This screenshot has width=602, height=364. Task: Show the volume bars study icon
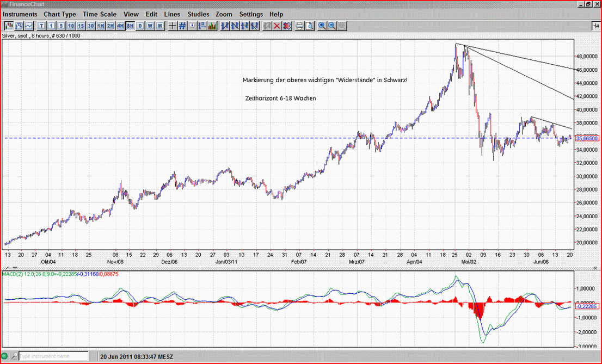[x=212, y=26]
